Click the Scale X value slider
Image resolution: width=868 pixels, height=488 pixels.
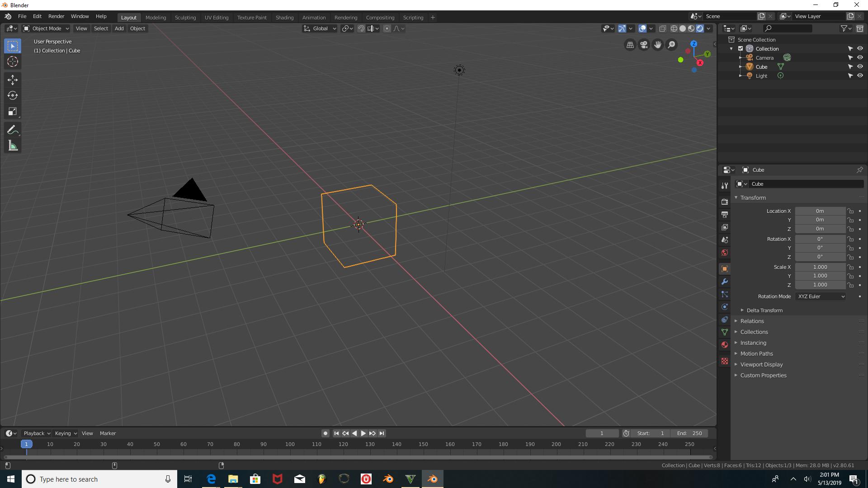820,267
